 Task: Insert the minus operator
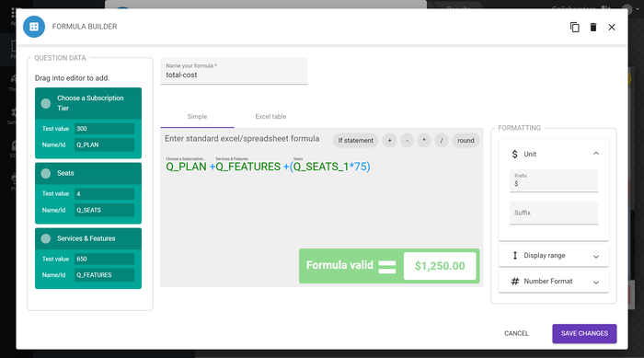[407, 141]
